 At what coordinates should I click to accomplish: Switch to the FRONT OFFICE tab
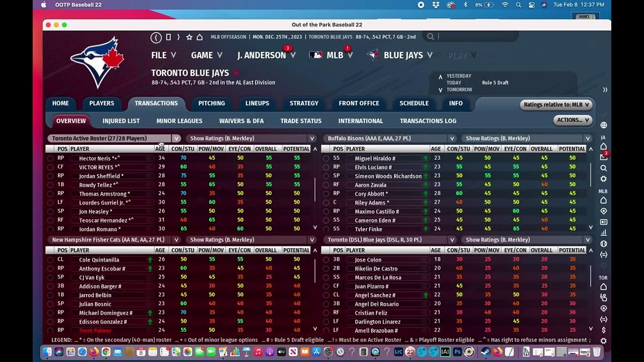tap(359, 103)
